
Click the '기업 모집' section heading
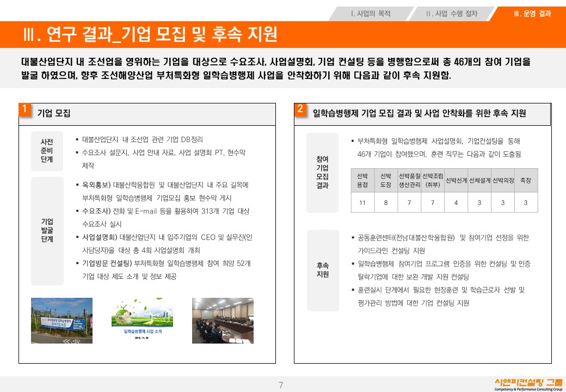[54, 113]
